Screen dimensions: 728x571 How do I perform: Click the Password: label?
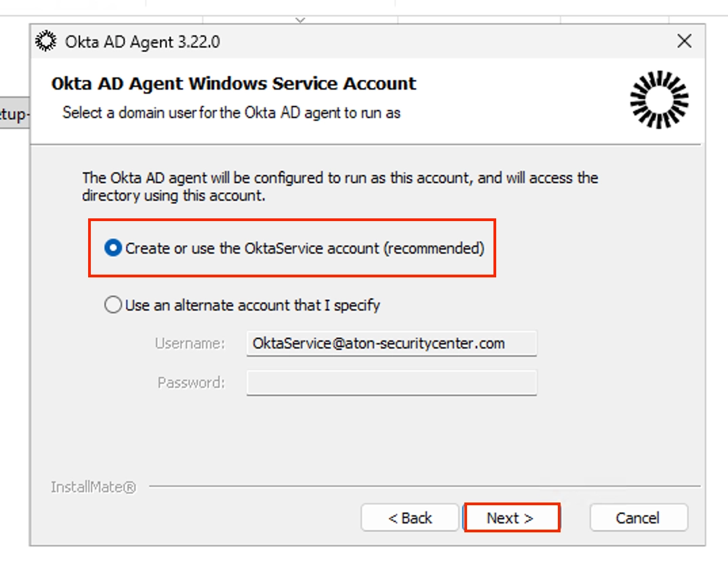(x=191, y=382)
